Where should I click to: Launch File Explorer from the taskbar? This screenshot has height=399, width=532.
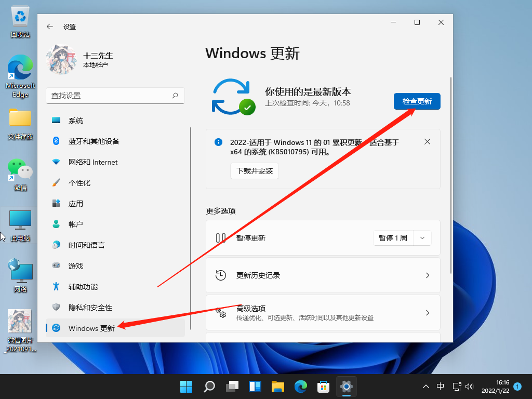pyautogui.click(x=277, y=387)
